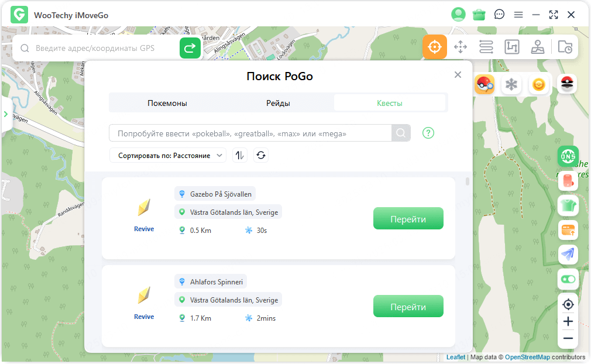Open the Сортировать по Расстояние dropdown
The height and width of the screenshot is (364, 591).
coord(168,155)
